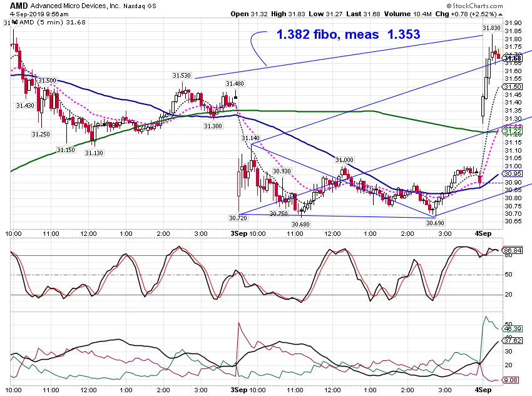The image size is (532, 396).
Task: Click the green 46.39 indicator value tag
Action: pyautogui.click(x=513, y=329)
